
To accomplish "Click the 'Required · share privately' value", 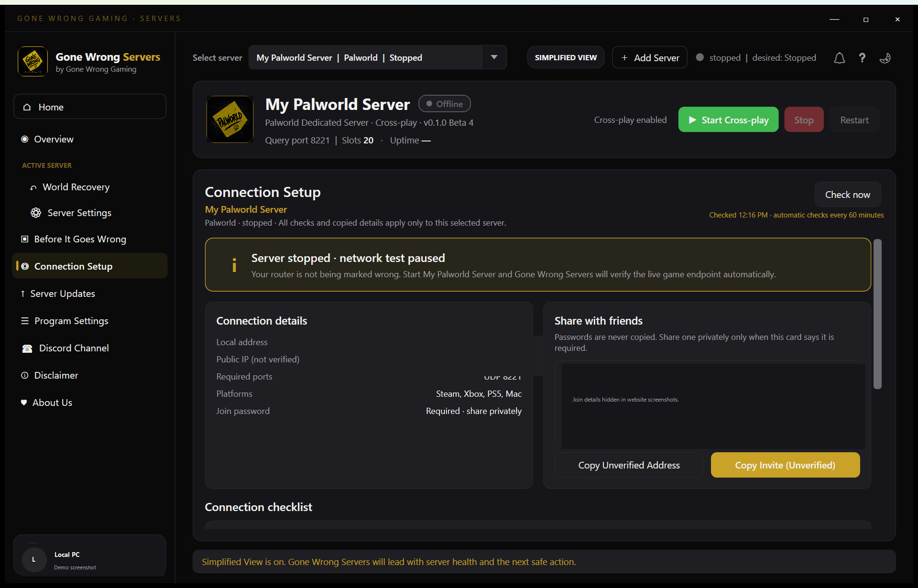I will click(x=474, y=411).
